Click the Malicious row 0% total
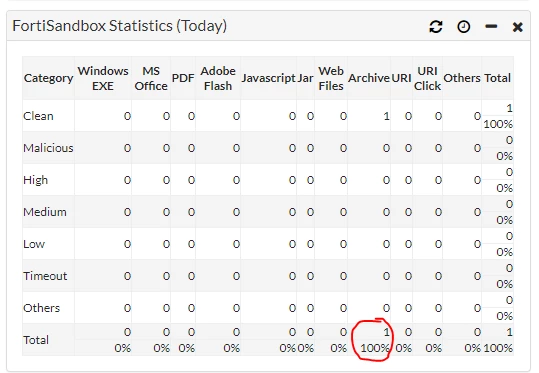The image size is (539, 373). click(504, 156)
